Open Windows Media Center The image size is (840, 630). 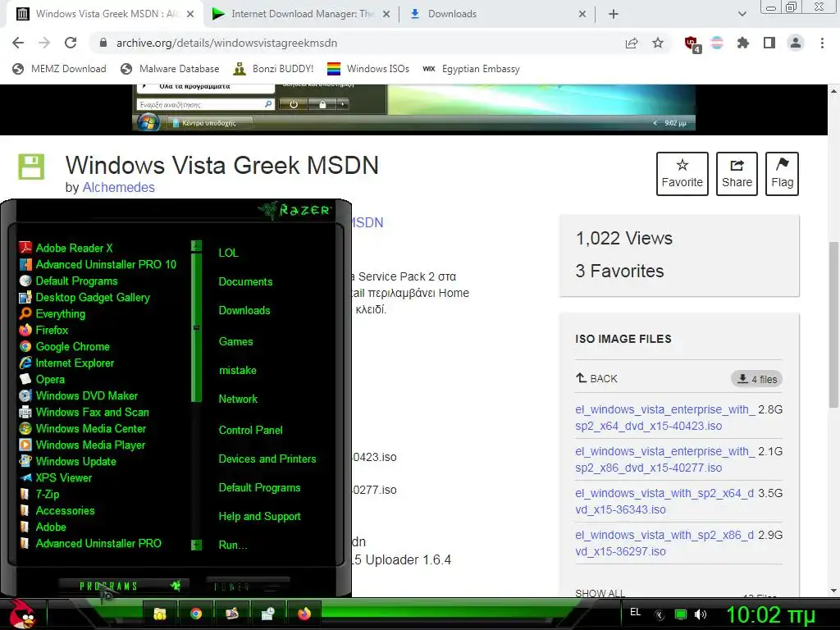(83, 428)
